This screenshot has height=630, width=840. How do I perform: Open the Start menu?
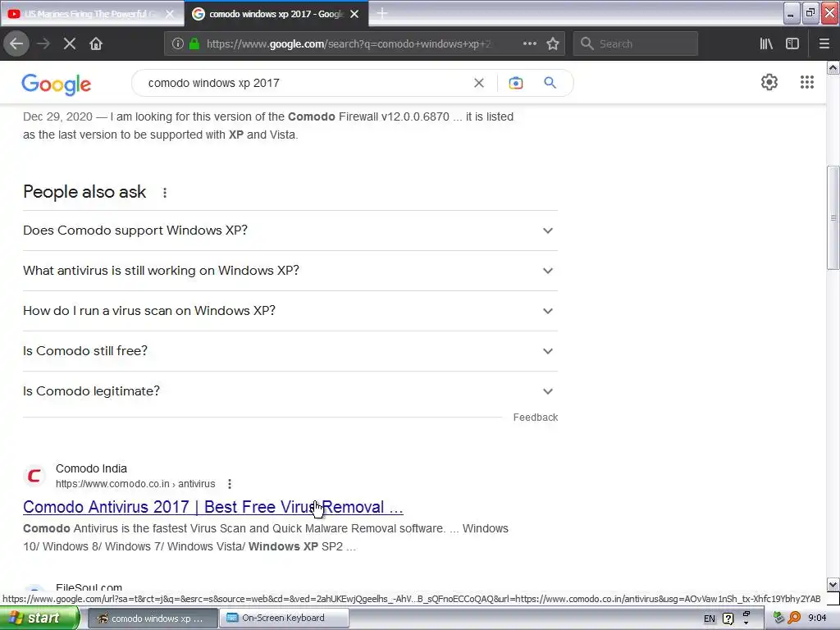point(39,619)
